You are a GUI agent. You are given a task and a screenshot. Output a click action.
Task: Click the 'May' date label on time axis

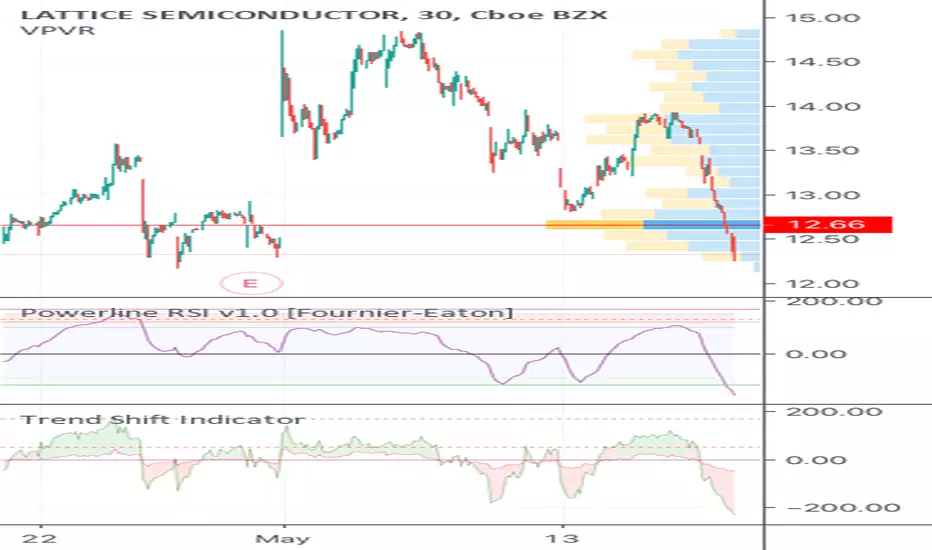coord(283,539)
